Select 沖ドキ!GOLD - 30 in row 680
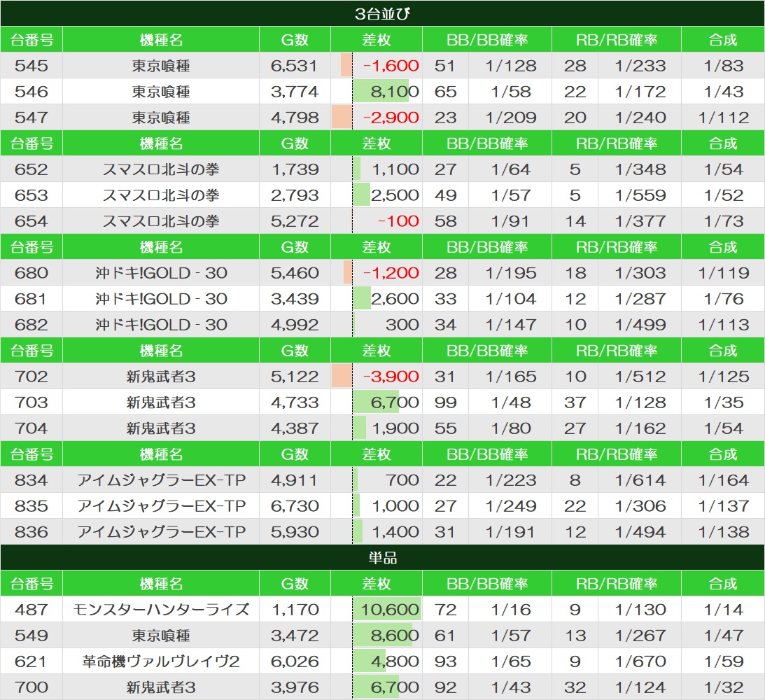Viewport: 765px width, 700px height. (x=160, y=273)
